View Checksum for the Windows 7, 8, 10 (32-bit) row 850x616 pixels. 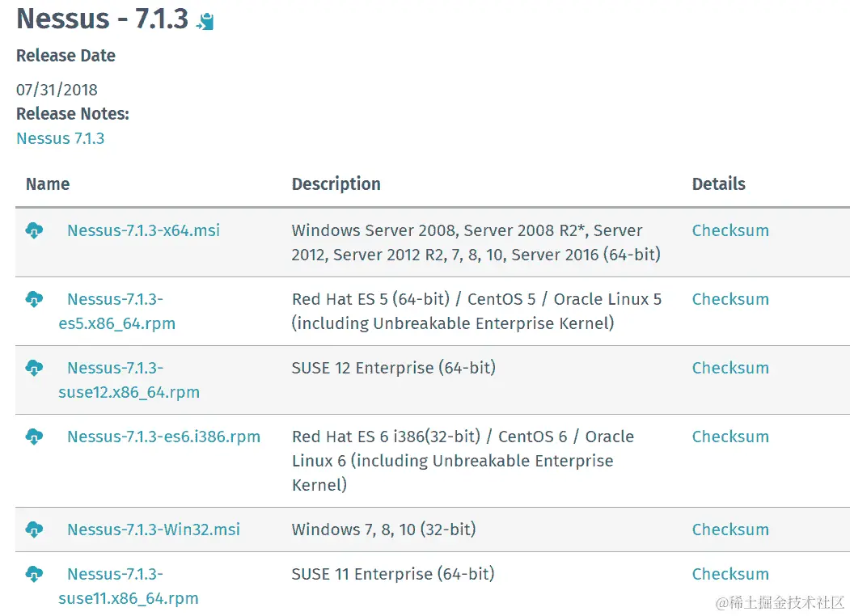730,530
